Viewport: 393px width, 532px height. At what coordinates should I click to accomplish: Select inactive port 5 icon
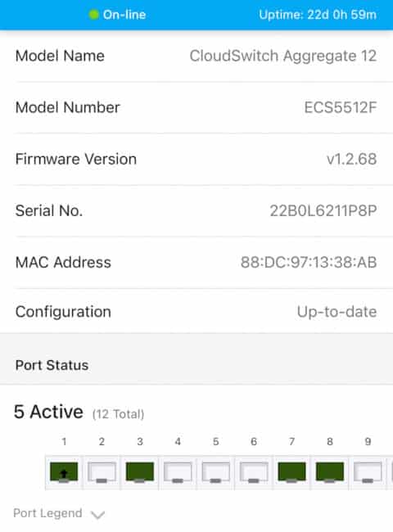216,472
